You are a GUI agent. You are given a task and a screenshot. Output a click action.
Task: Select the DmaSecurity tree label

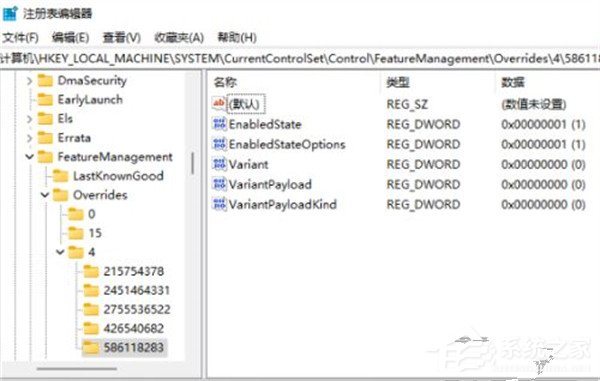[x=92, y=81]
